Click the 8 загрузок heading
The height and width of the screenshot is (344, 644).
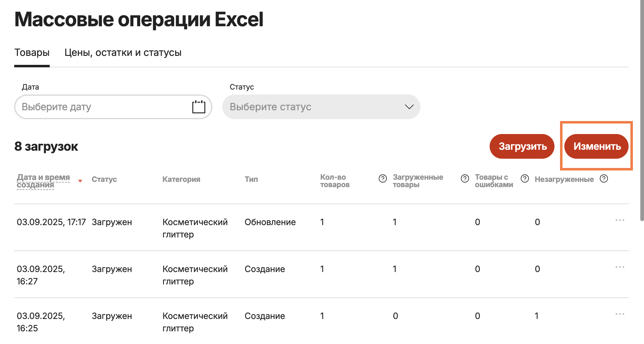[46, 146]
